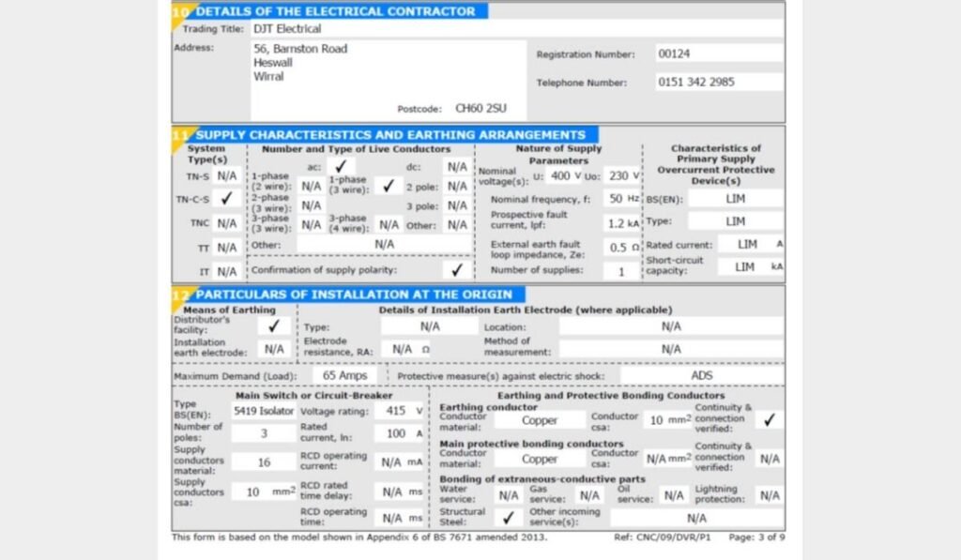Click the Maximum Demand field 65 Amps
Viewport: 961px width, 560px height.
pyautogui.click(x=345, y=375)
